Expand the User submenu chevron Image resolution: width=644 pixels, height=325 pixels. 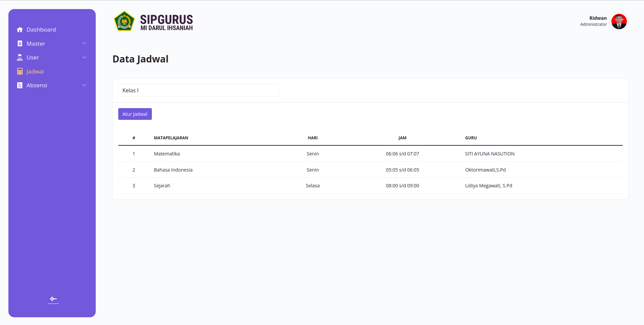click(84, 57)
